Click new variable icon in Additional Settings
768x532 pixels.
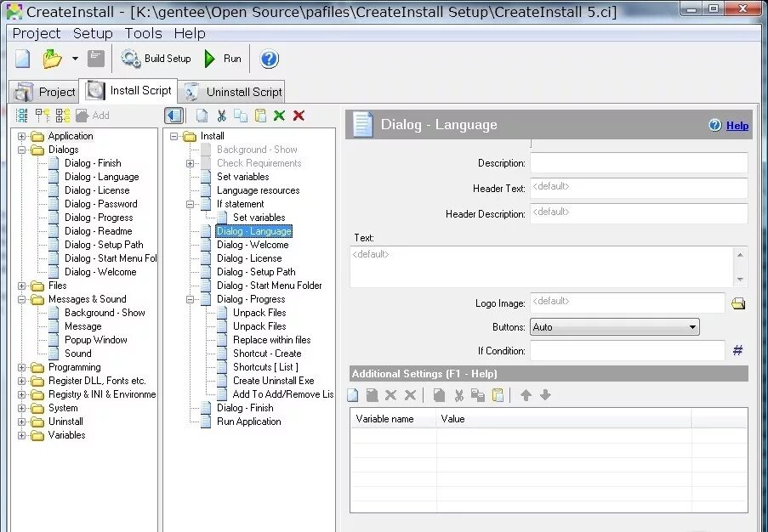(353, 395)
